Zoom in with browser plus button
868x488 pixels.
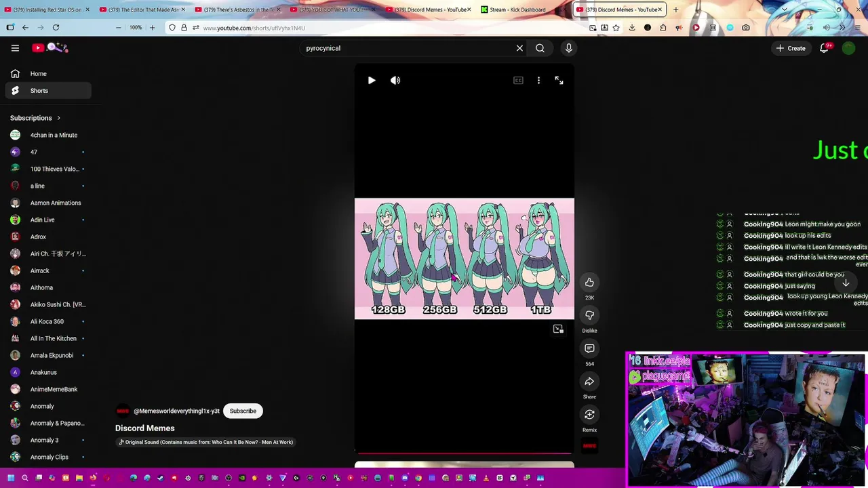click(152, 28)
